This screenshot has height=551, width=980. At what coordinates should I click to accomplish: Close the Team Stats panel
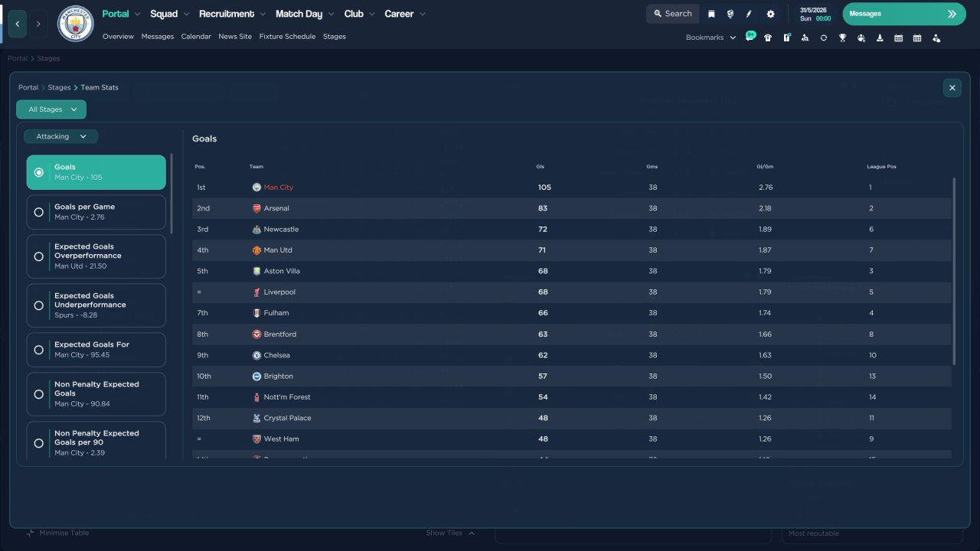pyautogui.click(x=952, y=88)
